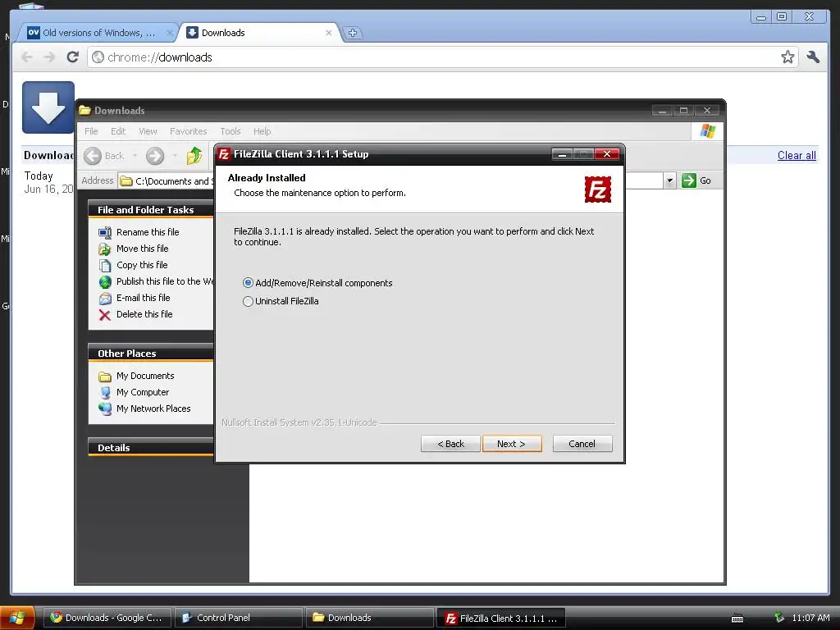This screenshot has height=630, width=840.
Task: Bookmark page with star icon
Action: 787,57
